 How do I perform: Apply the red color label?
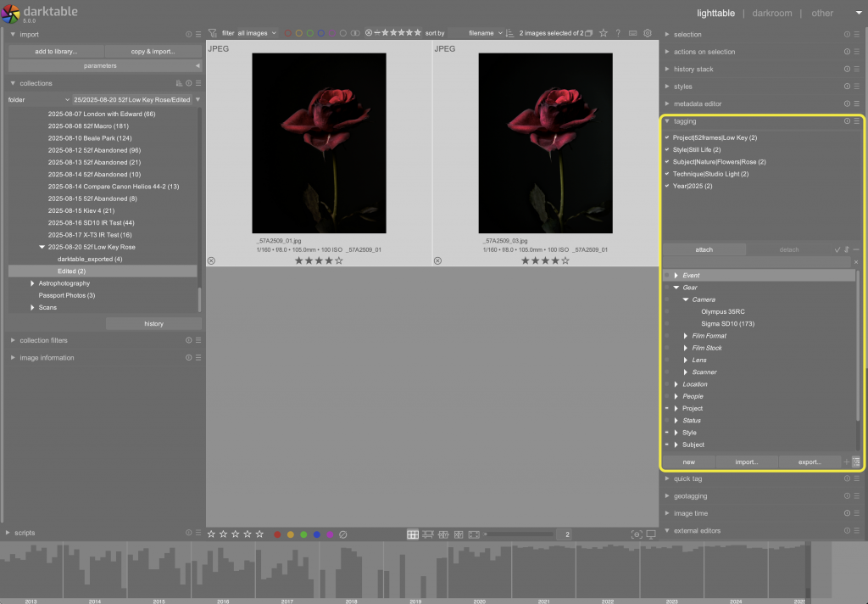[277, 535]
